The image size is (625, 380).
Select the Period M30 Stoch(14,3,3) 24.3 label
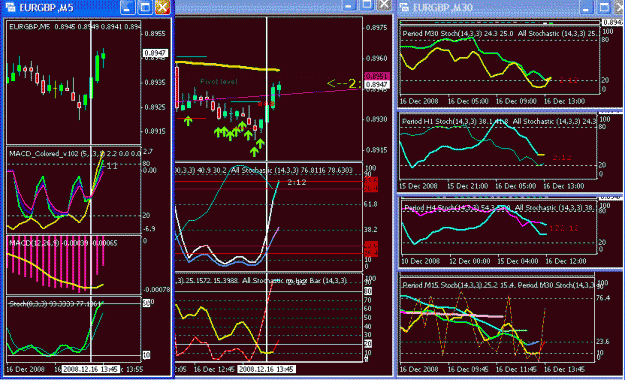[458, 33]
